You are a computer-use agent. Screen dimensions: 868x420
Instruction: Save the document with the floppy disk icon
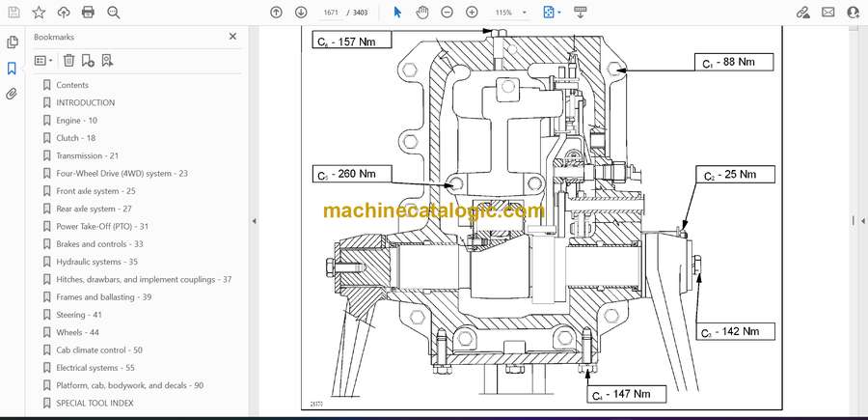tap(14, 13)
